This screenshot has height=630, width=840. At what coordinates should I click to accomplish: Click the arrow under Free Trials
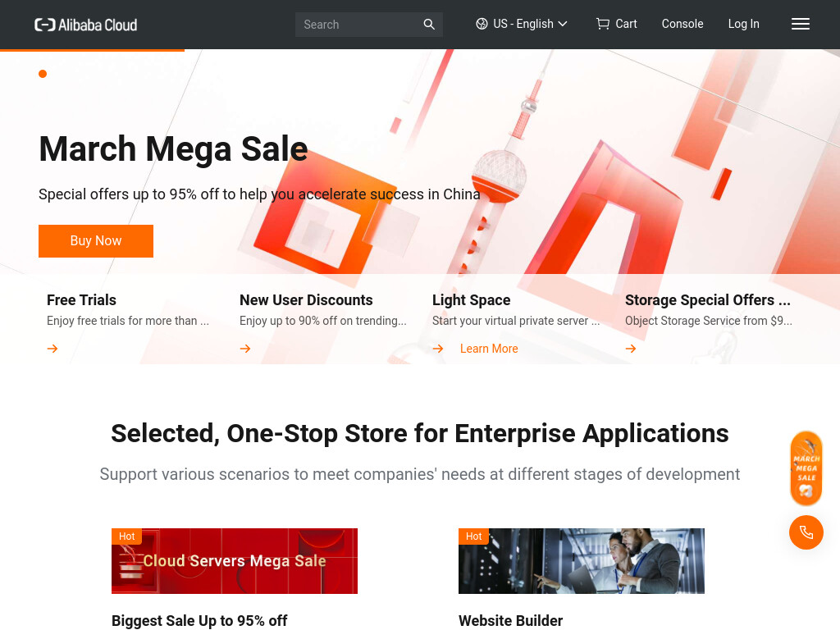pyautogui.click(x=52, y=349)
